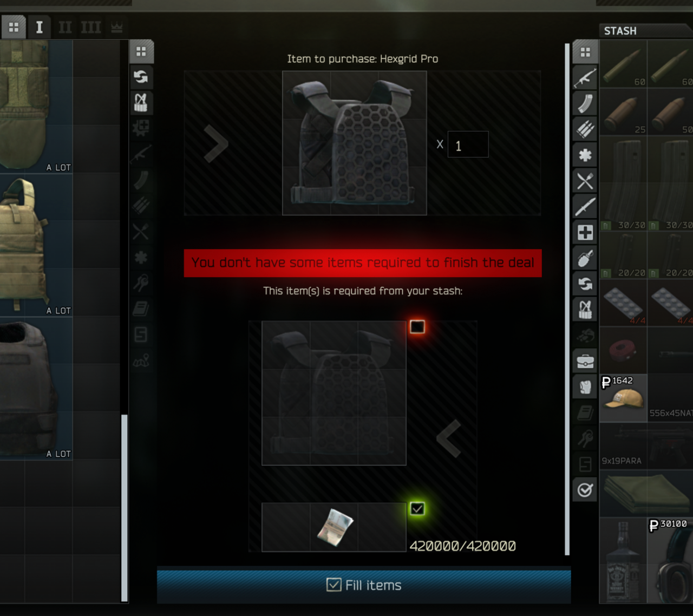Viewport: 693px width, 616px height.
Task: Switch to loyalty level I tab
Action: point(40,27)
